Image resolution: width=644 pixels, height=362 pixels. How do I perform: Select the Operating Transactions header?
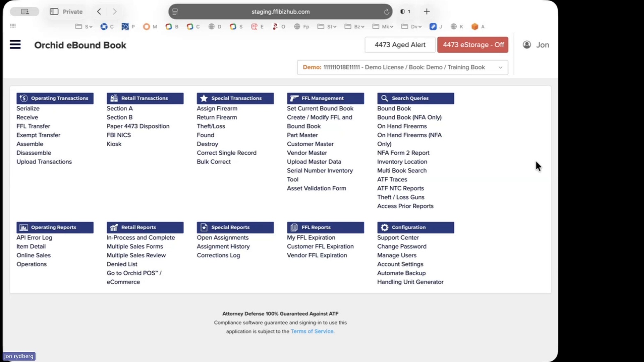55,98
